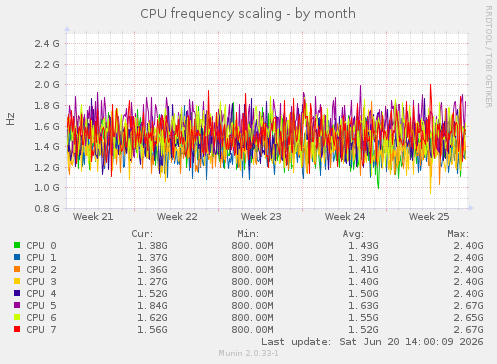Image resolution: width=497 pixels, height=364 pixels.
Task: Click the yellow CPU 3 color swatch
Action: point(17,281)
